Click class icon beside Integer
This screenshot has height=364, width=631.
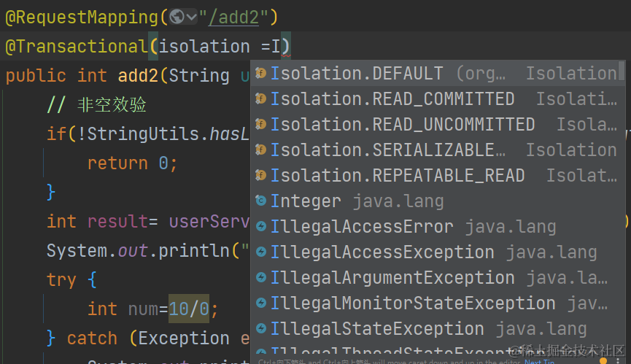click(260, 201)
